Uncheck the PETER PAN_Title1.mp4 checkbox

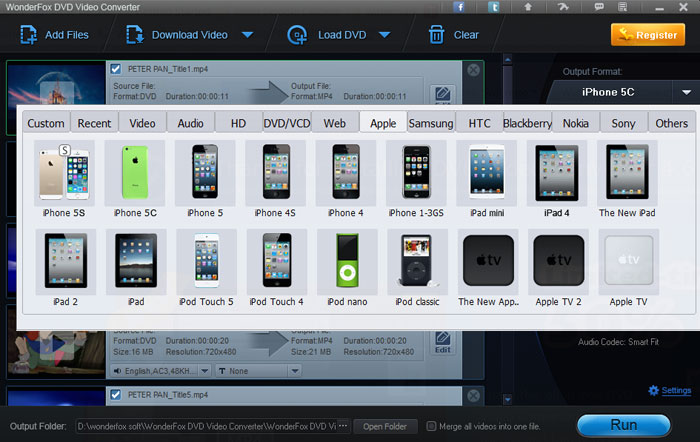(x=116, y=69)
